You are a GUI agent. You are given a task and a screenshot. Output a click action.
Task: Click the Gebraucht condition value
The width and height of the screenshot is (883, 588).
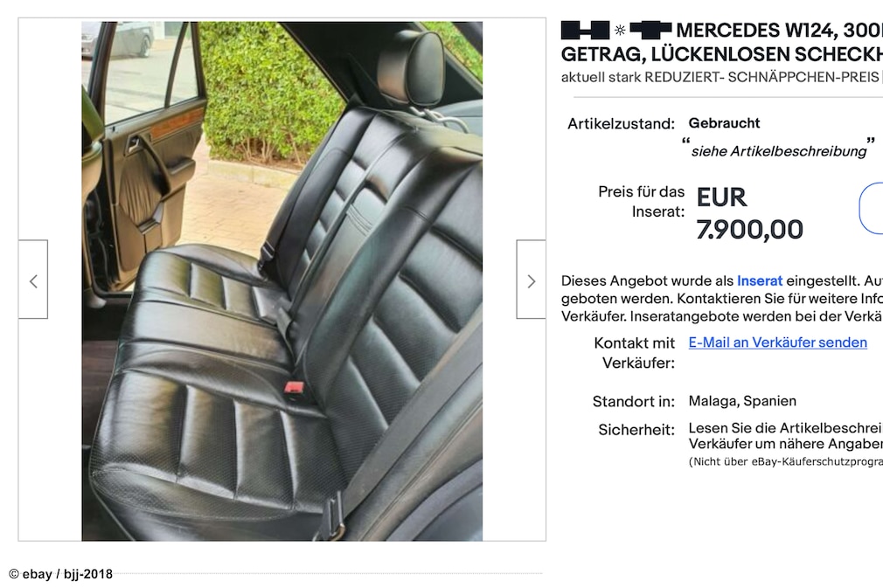coord(724,123)
